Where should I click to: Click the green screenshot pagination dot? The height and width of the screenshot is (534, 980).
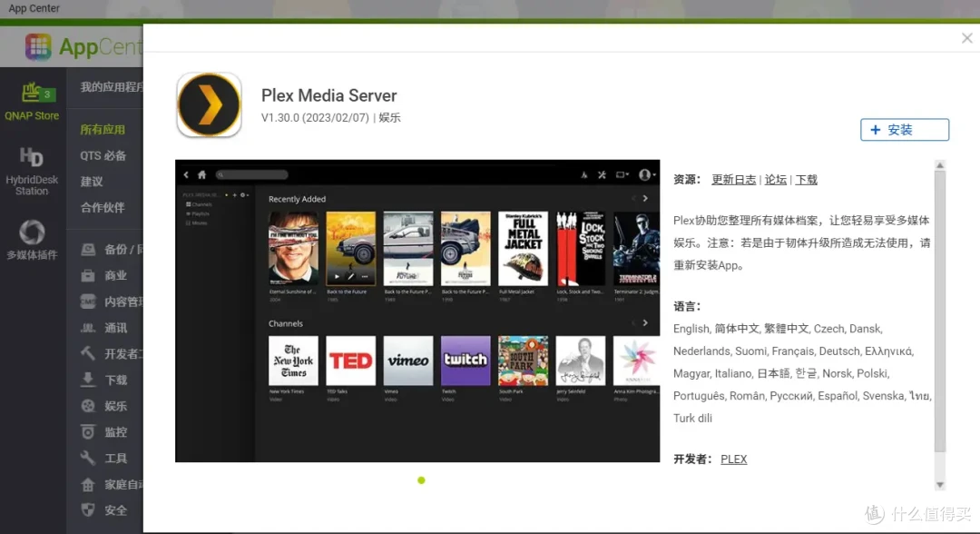pyautogui.click(x=421, y=480)
